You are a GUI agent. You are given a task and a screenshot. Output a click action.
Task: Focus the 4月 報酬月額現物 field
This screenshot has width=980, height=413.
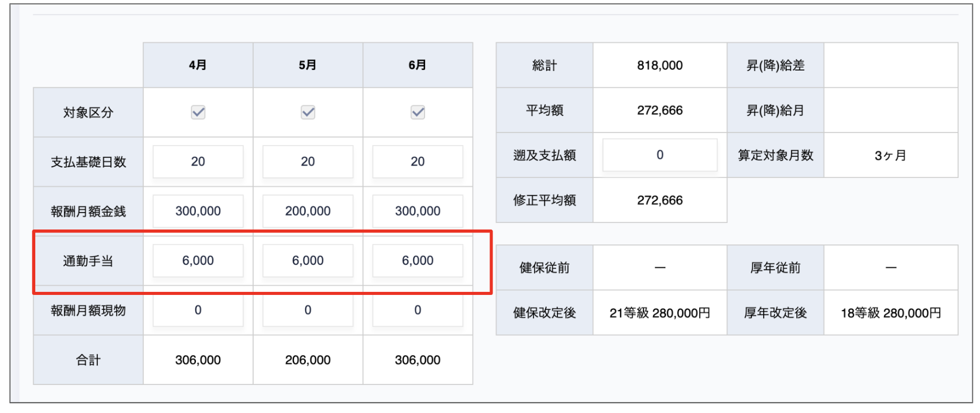pyautogui.click(x=198, y=310)
